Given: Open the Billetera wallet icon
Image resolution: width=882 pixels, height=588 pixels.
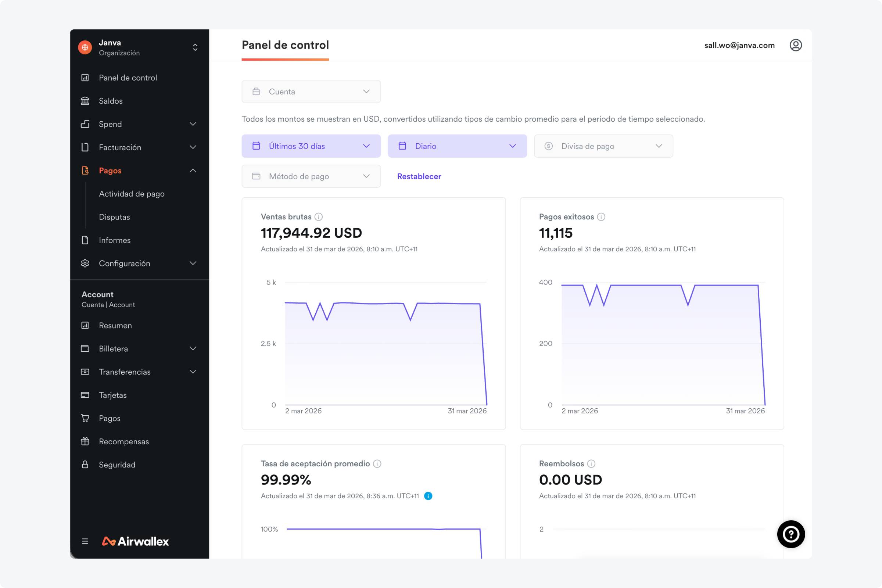Looking at the screenshot, I should [86, 348].
